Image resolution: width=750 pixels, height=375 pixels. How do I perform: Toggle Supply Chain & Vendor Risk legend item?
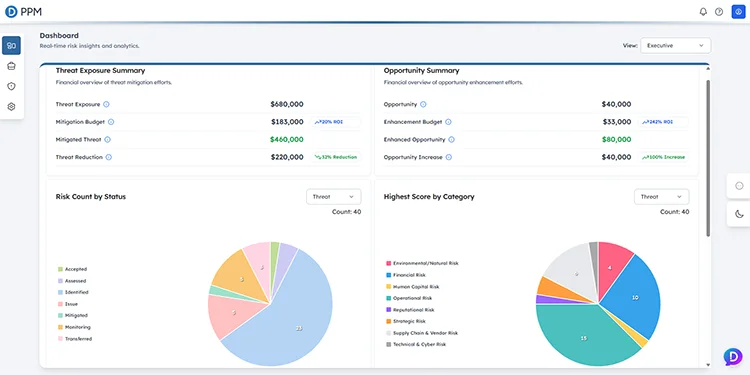tap(422, 333)
